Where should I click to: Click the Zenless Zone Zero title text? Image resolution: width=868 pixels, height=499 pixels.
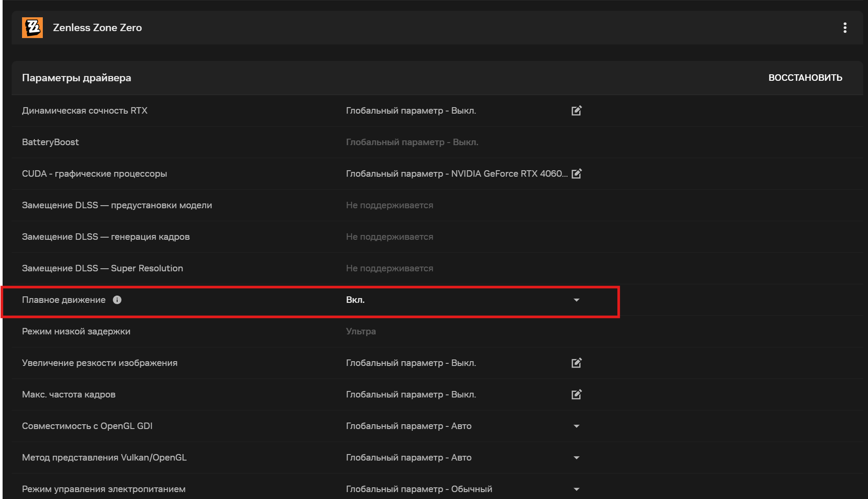[97, 28]
